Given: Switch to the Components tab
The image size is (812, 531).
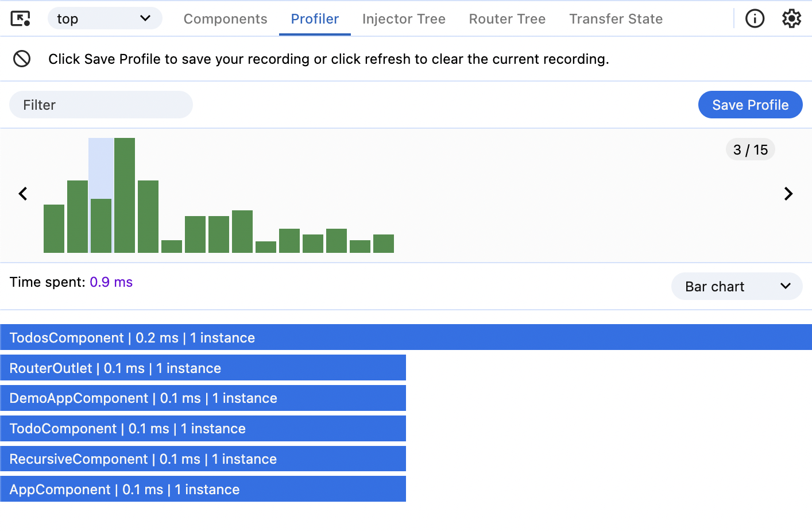Looking at the screenshot, I should point(225,18).
